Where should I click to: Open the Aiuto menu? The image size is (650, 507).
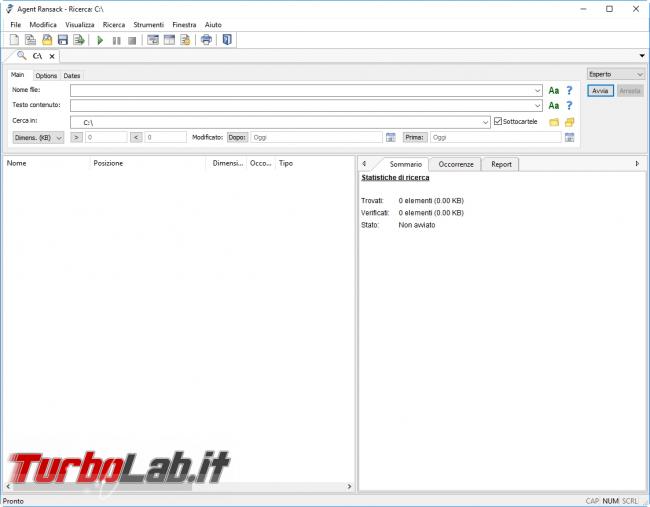click(213, 24)
